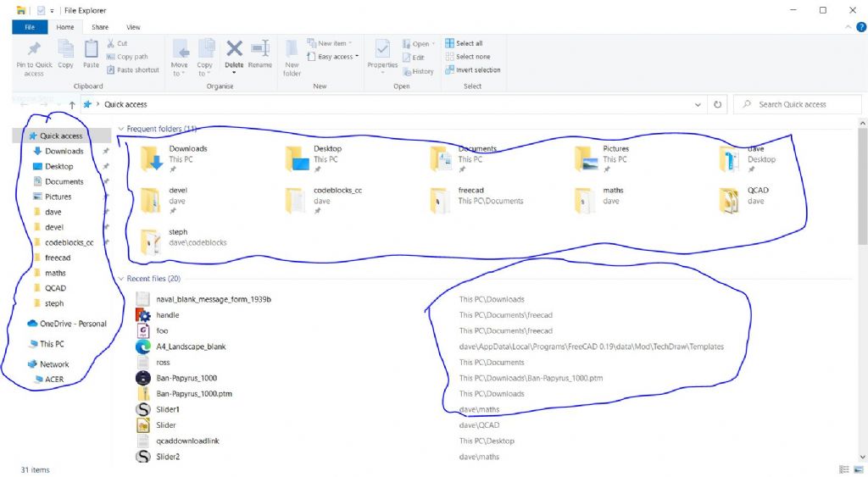Select Documents in navigation pane
This screenshot has height=477, width=868.
click(x=64, y=181)
